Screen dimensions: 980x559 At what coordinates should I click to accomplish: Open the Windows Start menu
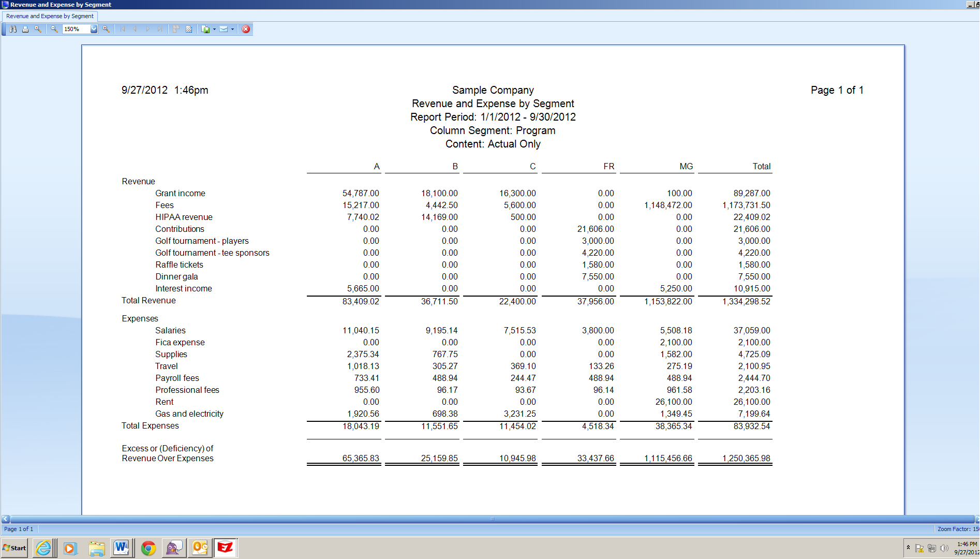14,548
